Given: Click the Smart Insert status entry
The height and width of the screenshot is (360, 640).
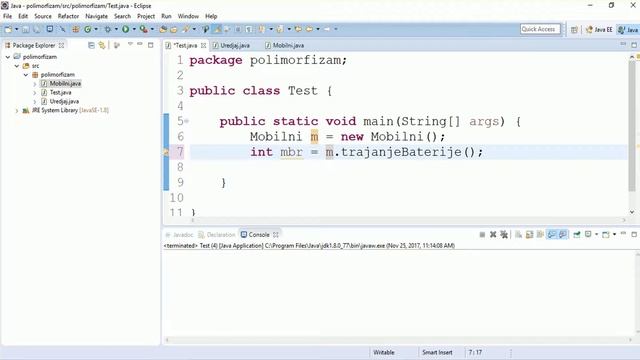Looking at the screenshot, I should (437, 352).
